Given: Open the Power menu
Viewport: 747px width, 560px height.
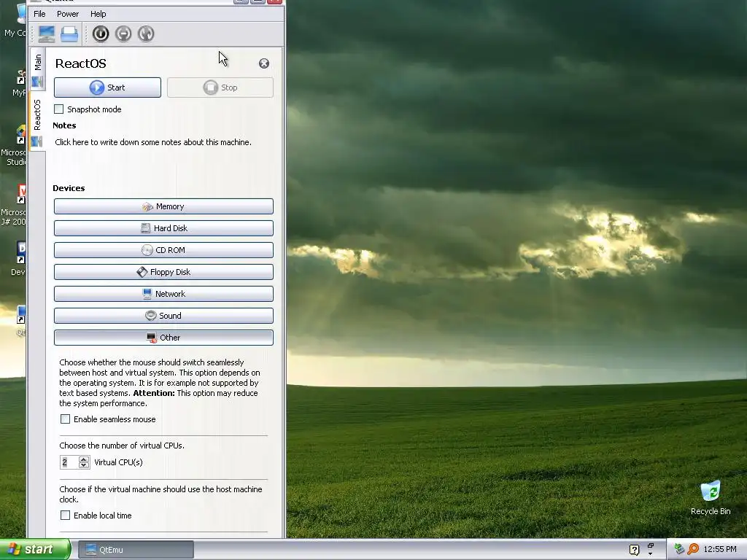Looking at the screenshot, I should coord(68,14).
